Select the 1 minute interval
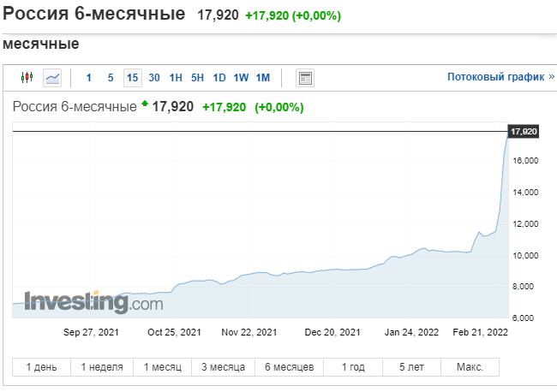 (x=89, y=78)
